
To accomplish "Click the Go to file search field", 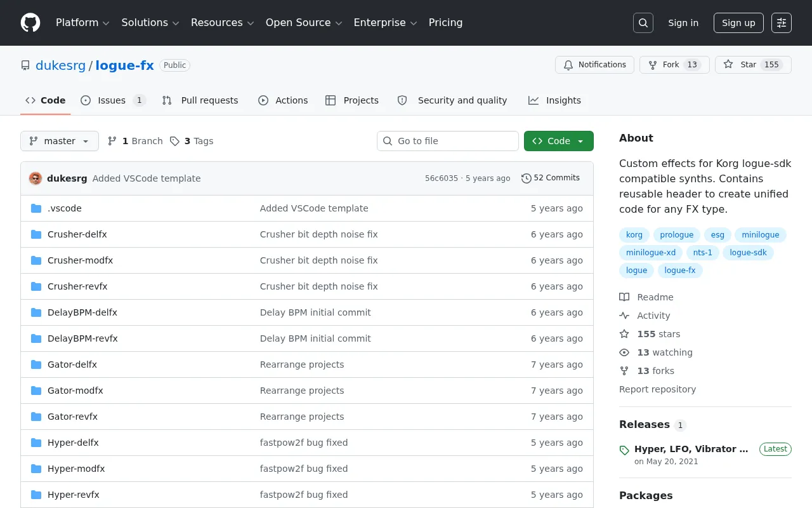I will (448, 141).
